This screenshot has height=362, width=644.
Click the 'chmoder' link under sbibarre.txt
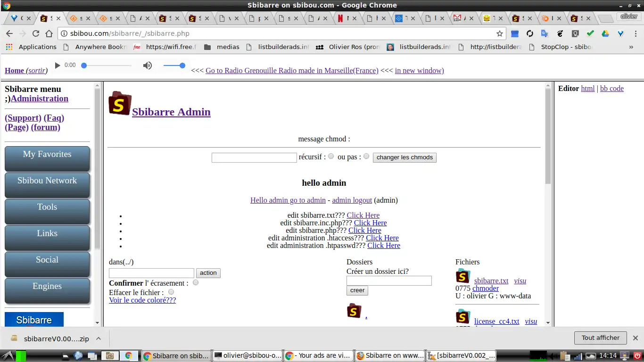(x=486, y=288)
